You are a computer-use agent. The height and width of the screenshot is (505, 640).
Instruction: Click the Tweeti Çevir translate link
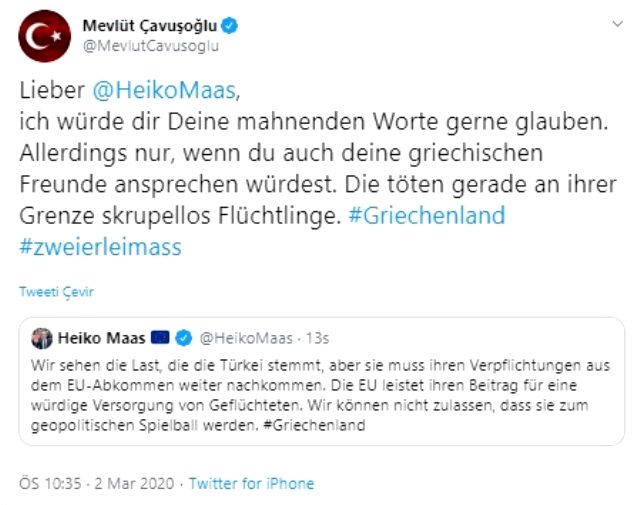(56, 292)
